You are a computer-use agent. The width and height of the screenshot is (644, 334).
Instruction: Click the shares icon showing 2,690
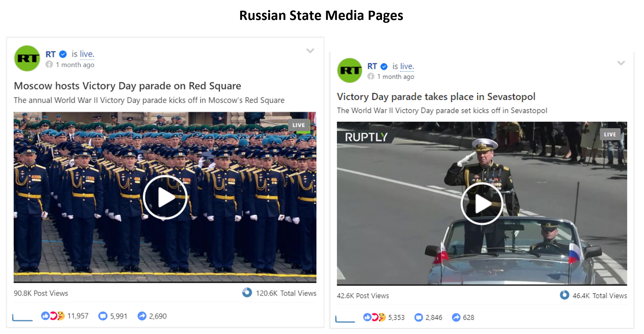point(142,316)
